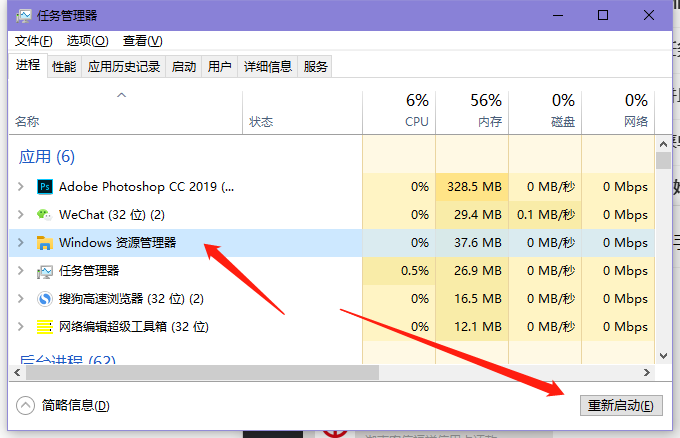680x438 pixels.
Task: Expand the 任务管理器 process row
Action: (x=20, y=271)
